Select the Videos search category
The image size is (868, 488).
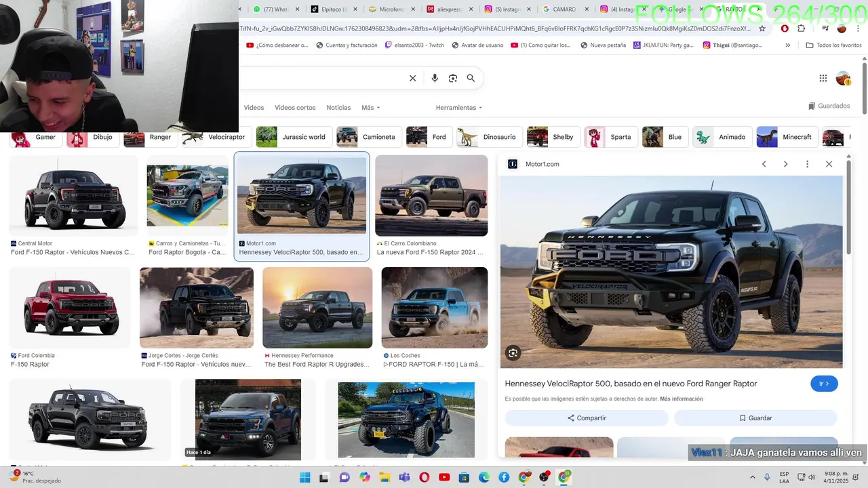(x=254, y=108)
